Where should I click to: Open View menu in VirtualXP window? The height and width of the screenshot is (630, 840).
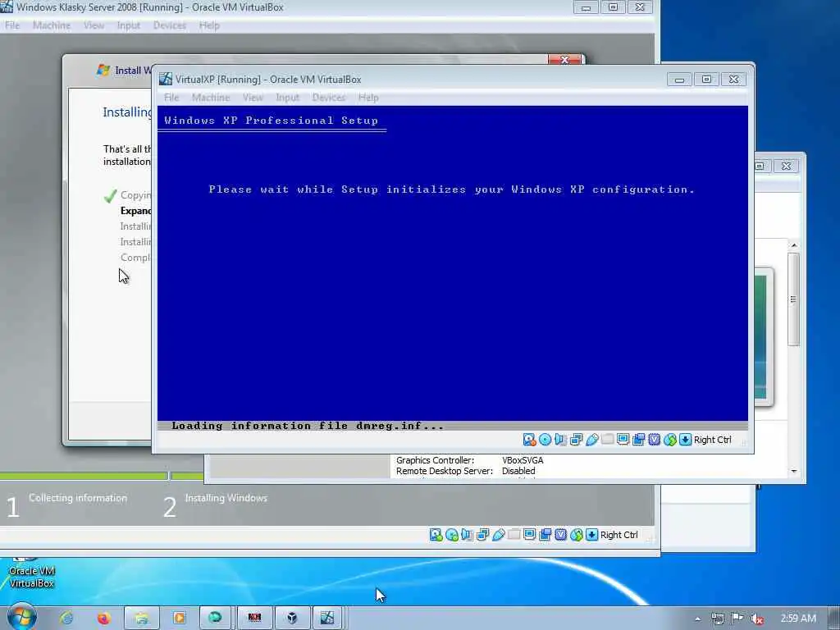(253, 98)
